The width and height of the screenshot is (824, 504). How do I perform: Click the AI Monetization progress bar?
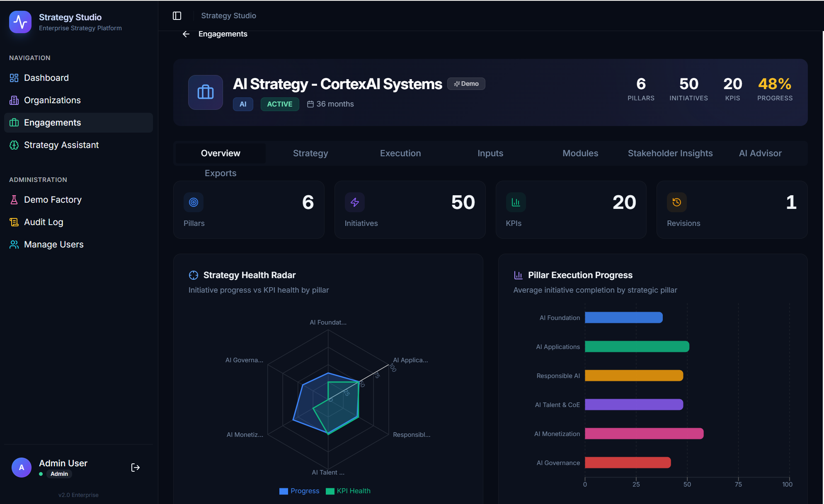(644, 434)
